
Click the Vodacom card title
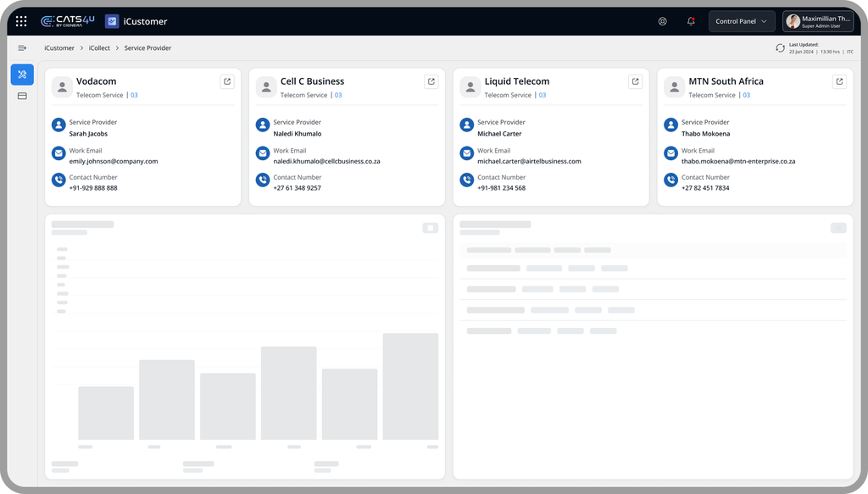[97, 81]
